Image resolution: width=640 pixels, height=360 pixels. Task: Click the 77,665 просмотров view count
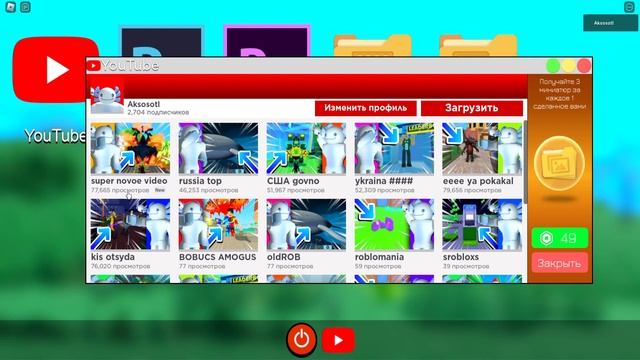[x=120, y=190]
